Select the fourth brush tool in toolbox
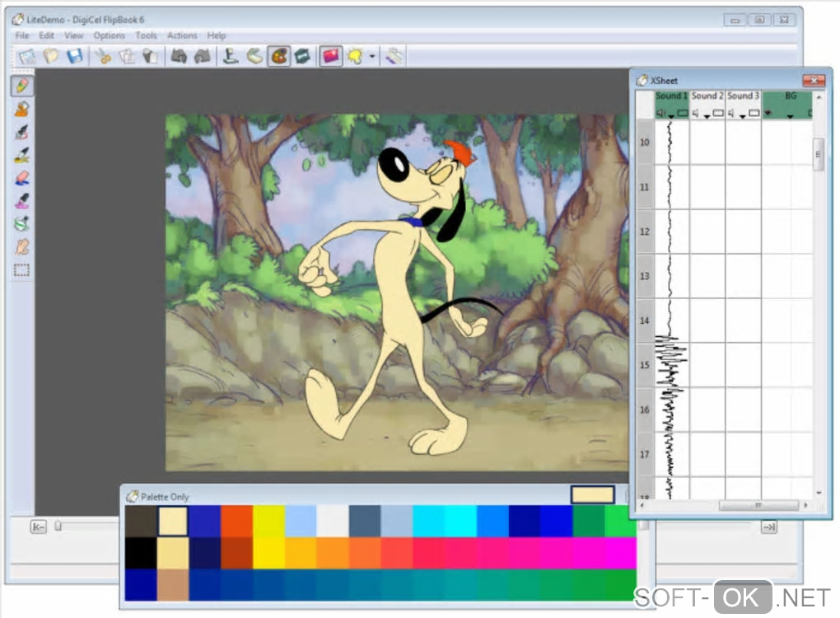This screenshot has width=840, height=618. (22, 155)
